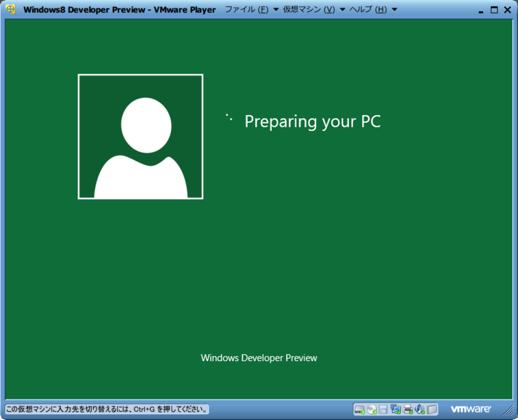The width and height of the screenshot is (518, 420).
Task: Click the 'Windows Developer Preview' text
Action: pyautogui.click(x=258, y=358)
